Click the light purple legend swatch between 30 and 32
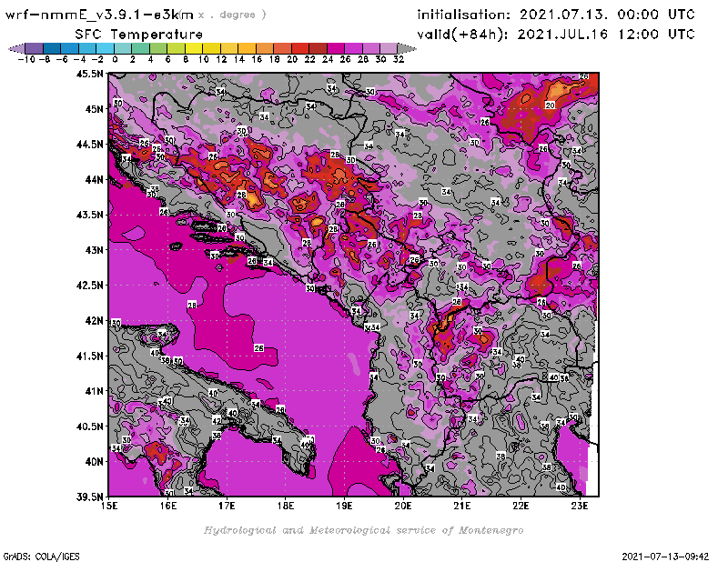The width and height of the screenshot is (728, 562). [389, 49]
